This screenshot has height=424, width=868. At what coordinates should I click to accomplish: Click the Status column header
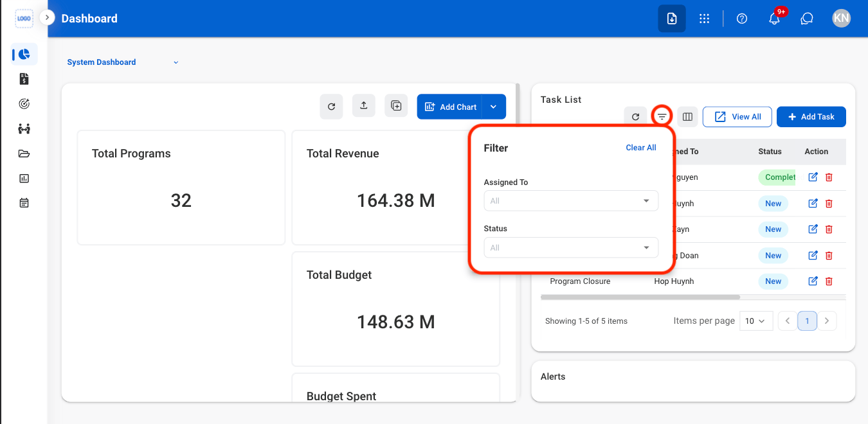(770, 152)
